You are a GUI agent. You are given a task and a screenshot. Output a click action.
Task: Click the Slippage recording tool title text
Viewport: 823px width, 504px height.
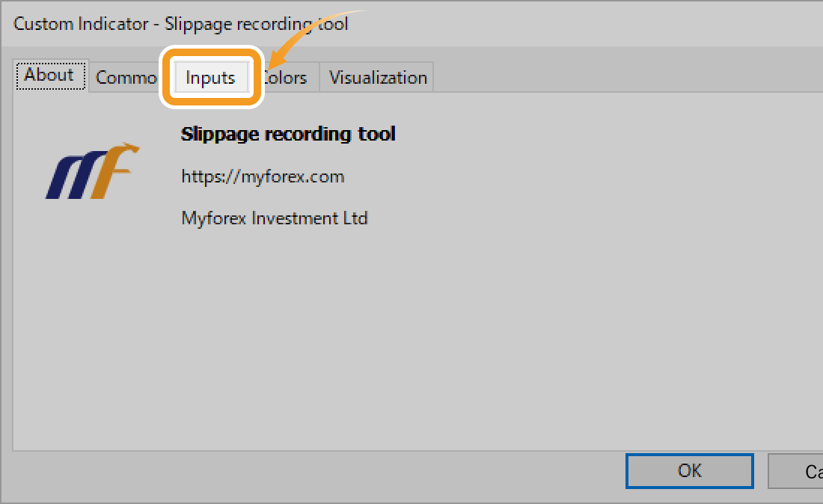pyautogui.click(x=288, y=134)
